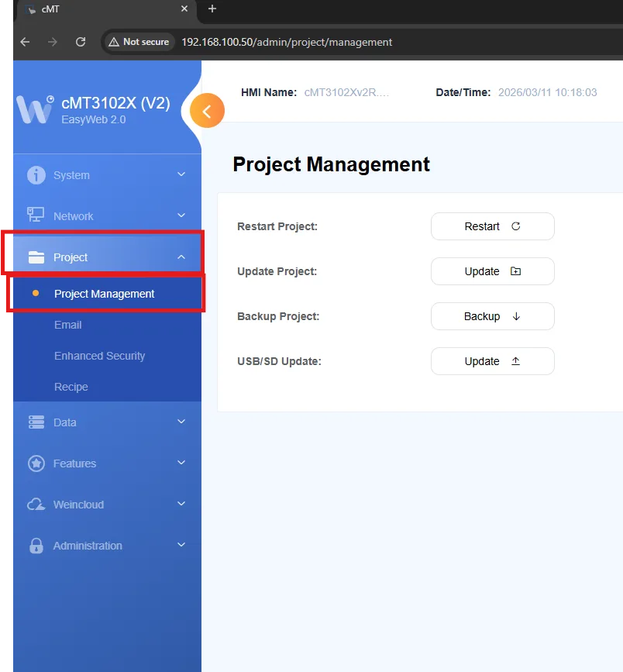This screenshot has width=623, height=672.
Task: Close the cMT browser tab
Action: pyautogui.click(x=184, y=9)
